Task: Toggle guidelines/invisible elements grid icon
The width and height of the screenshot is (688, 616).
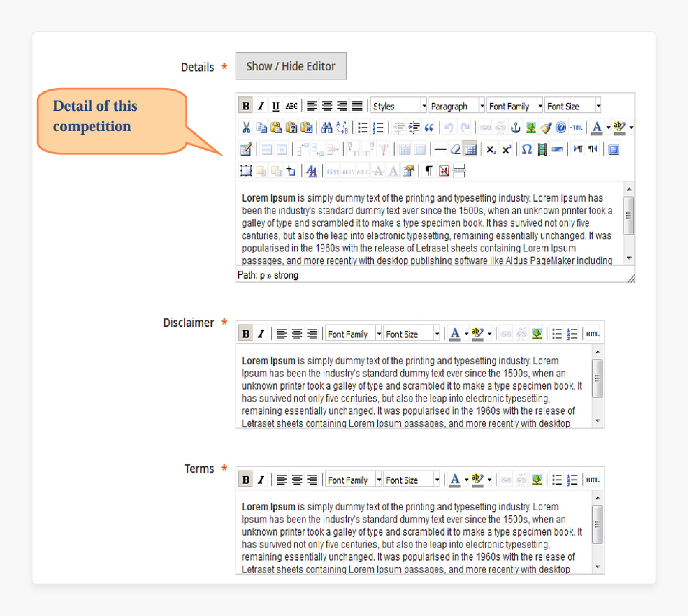Action: 471,149
